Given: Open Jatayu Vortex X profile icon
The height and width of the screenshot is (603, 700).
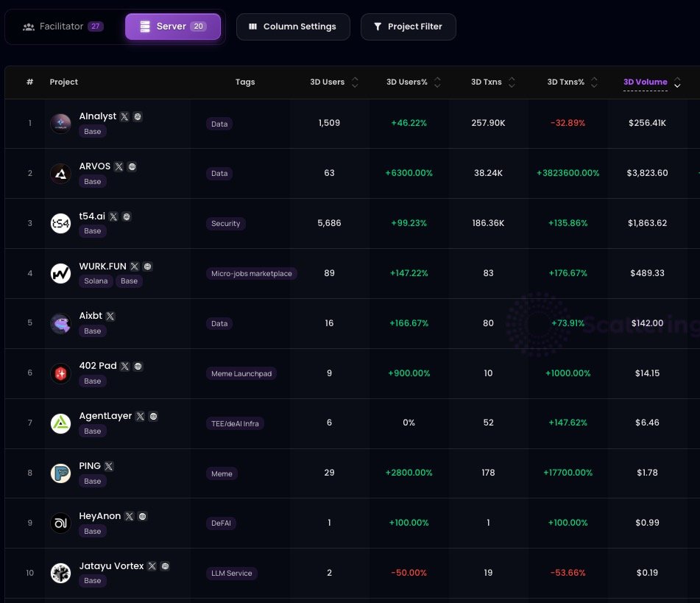Looking at the screenshot, I should coord(152,566).
